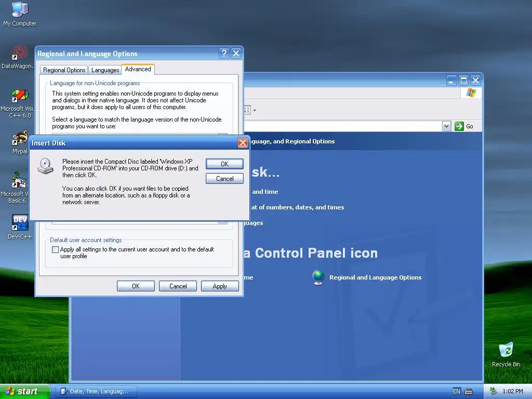This screenshot has height=399, width=532.
Task: Open the Regional and Language Options link
Action: point(375,277)
